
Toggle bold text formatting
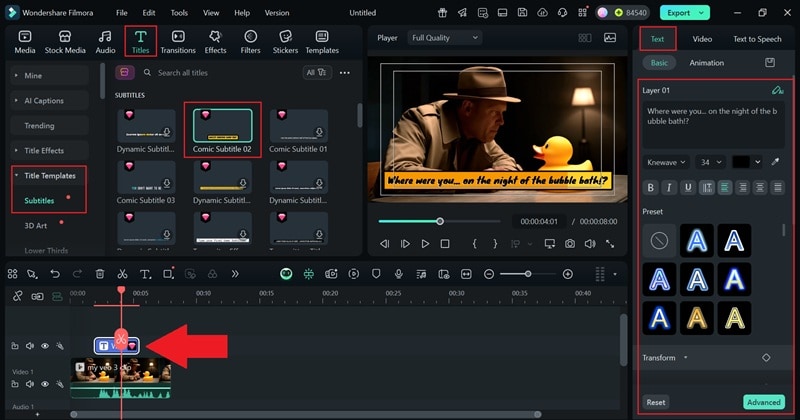point(651,188)
